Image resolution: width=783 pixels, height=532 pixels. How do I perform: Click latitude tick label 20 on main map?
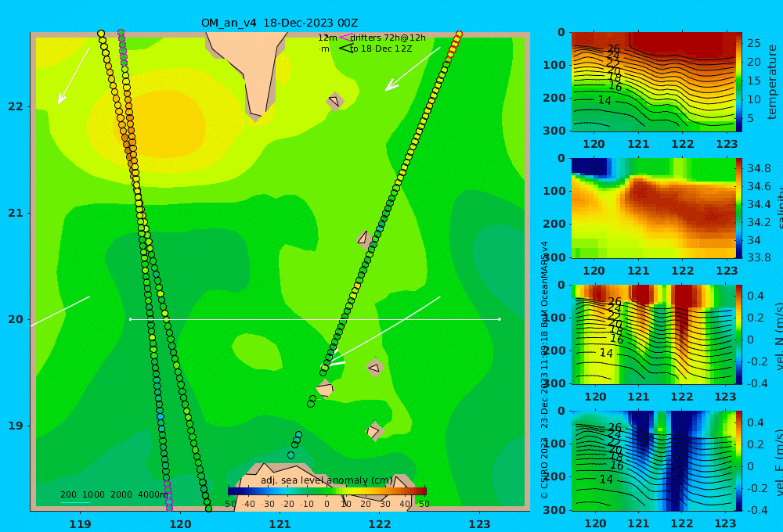pyautogui.click(x=16, y=319)
